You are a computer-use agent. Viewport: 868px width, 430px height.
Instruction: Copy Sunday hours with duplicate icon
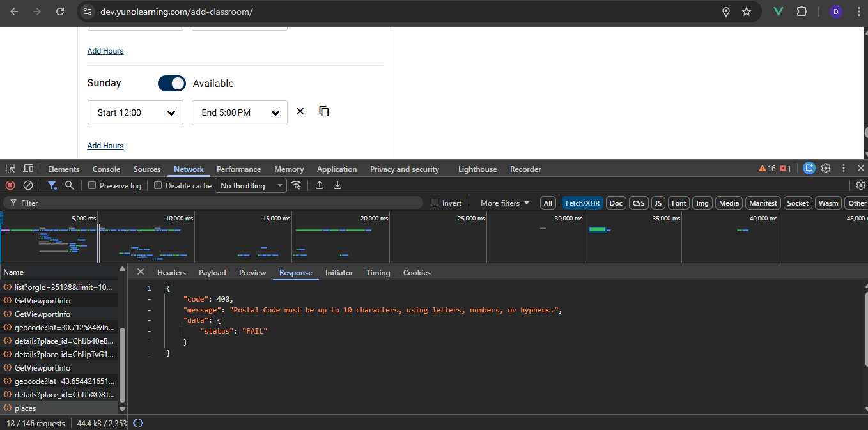click(324, 111)
